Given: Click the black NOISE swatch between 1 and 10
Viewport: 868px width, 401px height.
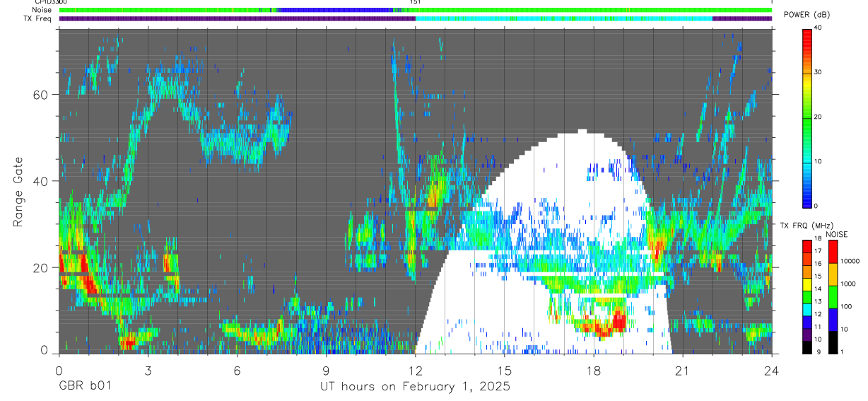Looking at the screenshot, I should pyautogui.click(x=832, y=342).
